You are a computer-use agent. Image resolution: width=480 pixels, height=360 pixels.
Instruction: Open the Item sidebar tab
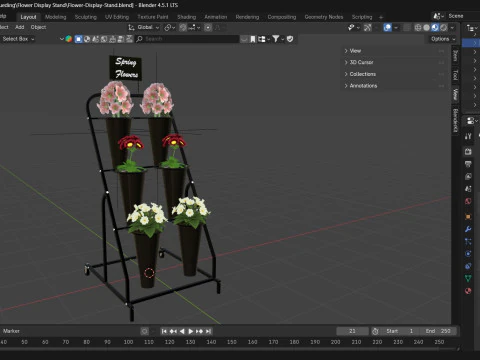point(455,56)
